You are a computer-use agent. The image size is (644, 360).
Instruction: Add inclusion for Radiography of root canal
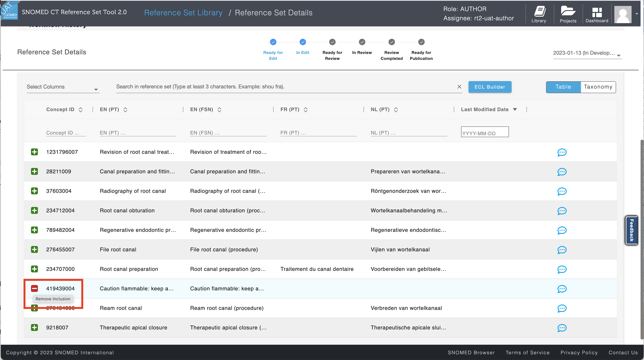click(x=34, y=191)
